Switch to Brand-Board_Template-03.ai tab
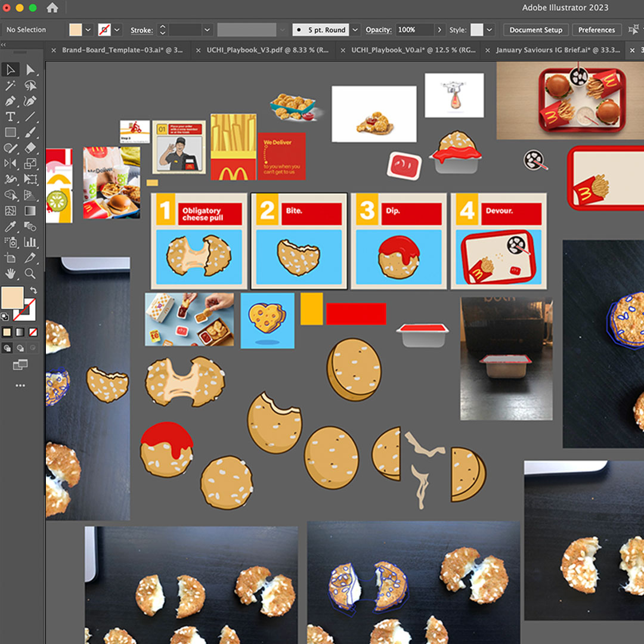The height and width of the screenshot is (644, 644). click(122, 50)
